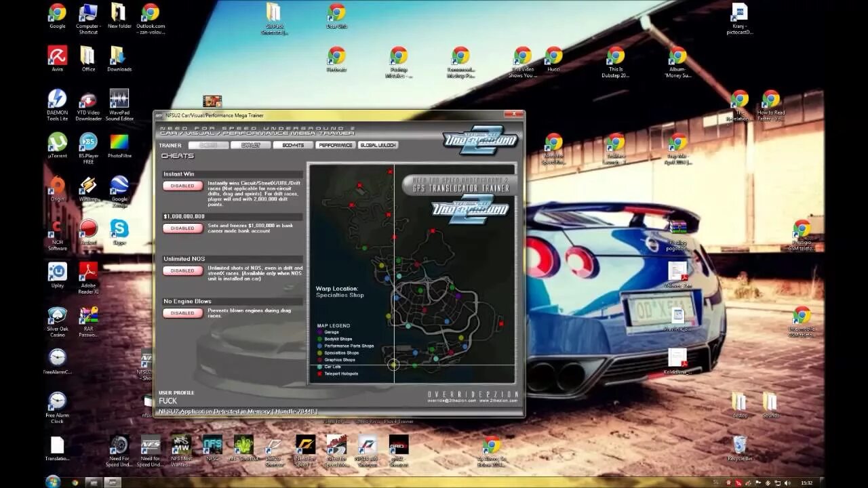Launch Avira antivirus from desktop
This screenshot has height=488, width=868.
click(57, 59)
